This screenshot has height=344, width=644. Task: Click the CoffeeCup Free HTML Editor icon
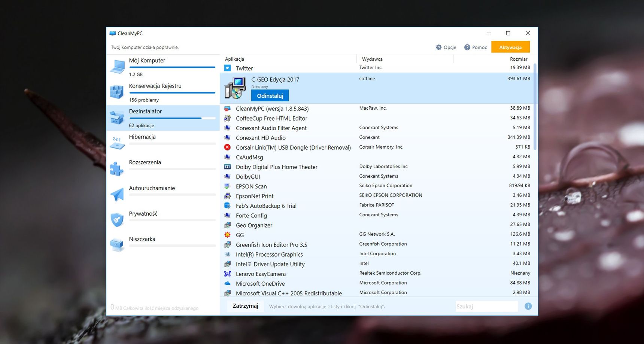point(227,118)
